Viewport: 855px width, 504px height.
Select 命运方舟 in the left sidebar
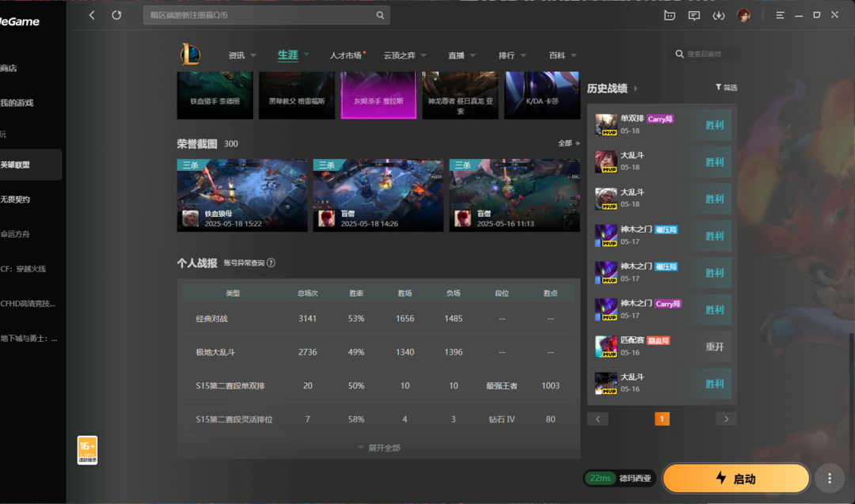15,234
